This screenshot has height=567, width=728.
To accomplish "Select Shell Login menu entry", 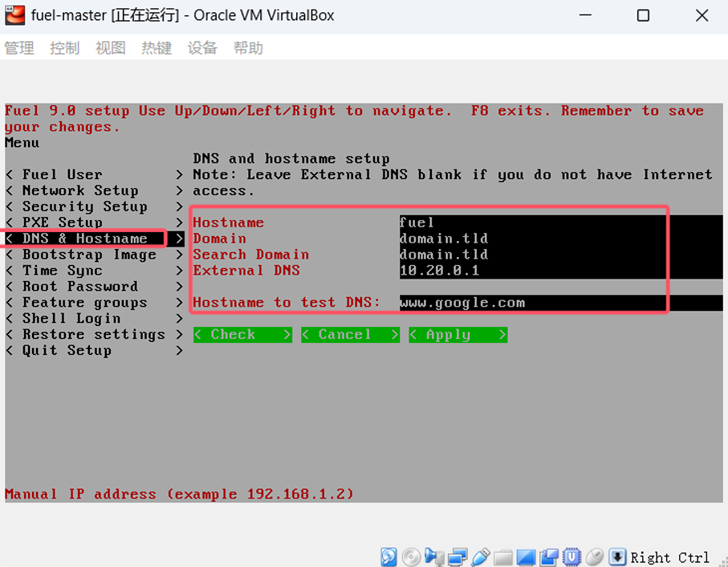I will click(95, 318).
